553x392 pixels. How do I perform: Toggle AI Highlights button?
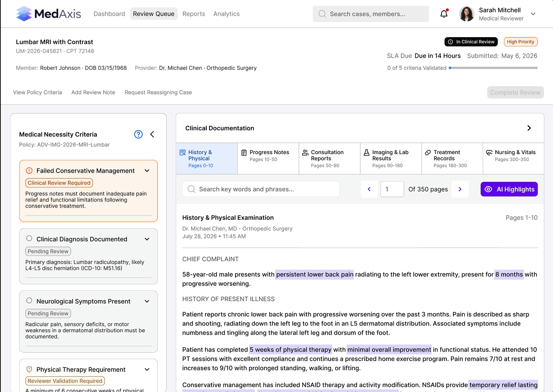tap(509, 189)
